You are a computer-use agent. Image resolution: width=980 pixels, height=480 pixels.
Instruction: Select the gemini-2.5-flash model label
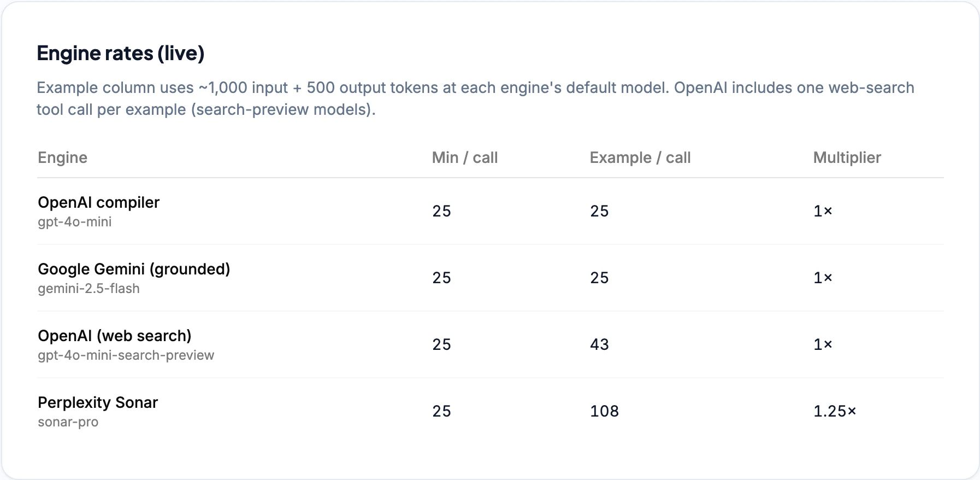click(88, 289)
